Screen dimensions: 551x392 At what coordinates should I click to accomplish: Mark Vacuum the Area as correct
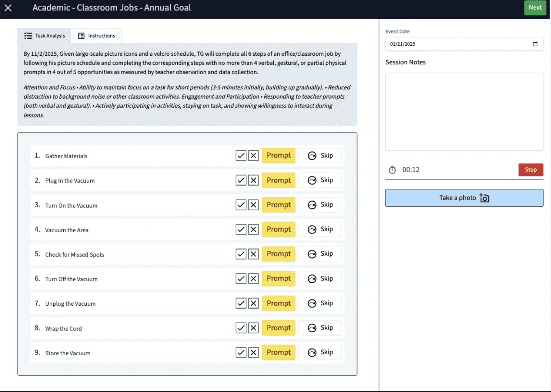tap(241, 229)
